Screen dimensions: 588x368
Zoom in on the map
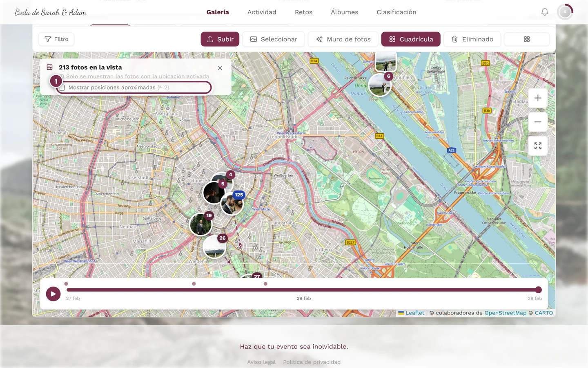click(538, 98)
